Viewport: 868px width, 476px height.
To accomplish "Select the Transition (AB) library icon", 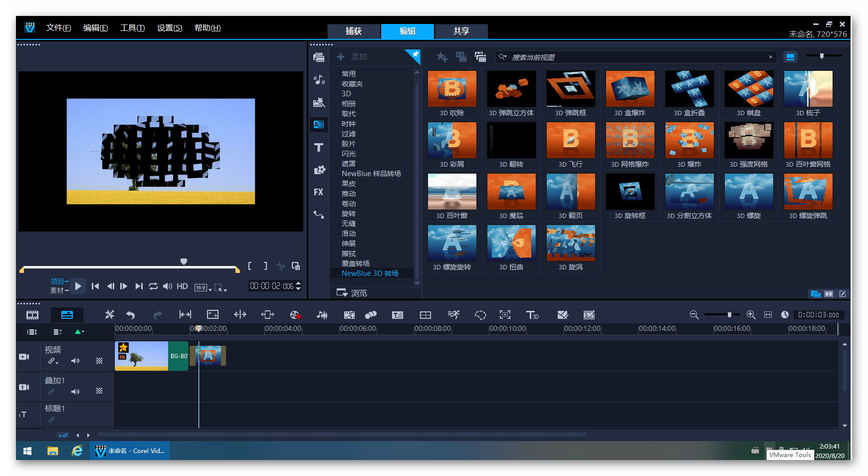I will [x=319, y=125].
